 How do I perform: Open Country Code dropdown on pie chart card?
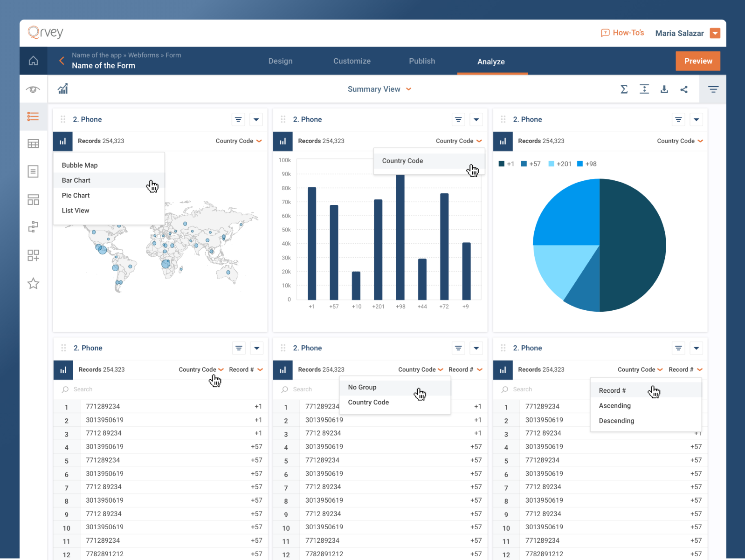coord(680,141)
